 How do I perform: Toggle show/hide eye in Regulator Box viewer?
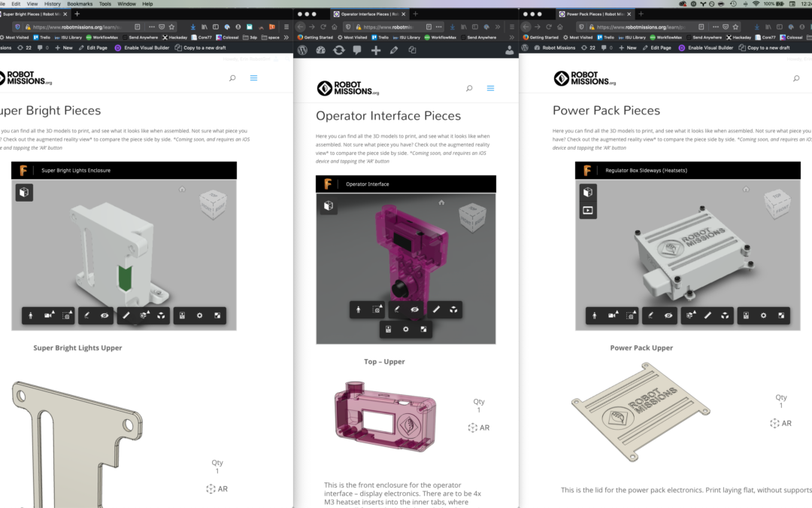click(668, 315)
